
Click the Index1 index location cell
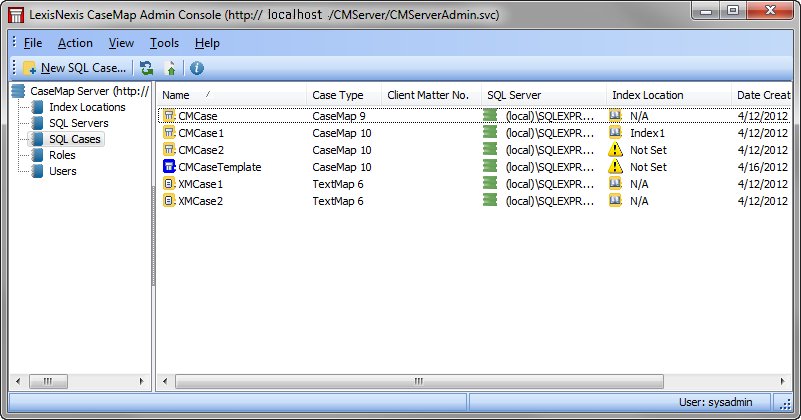click(x=647, y=133)
